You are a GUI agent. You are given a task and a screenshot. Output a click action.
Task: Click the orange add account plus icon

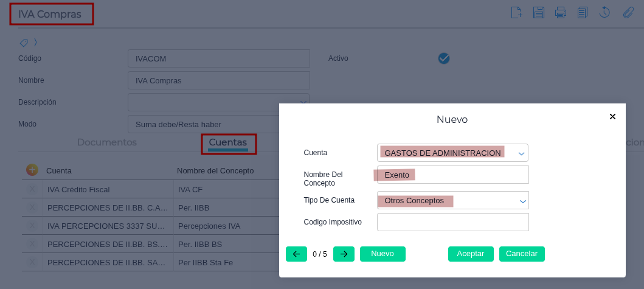[x=32, y=170]
